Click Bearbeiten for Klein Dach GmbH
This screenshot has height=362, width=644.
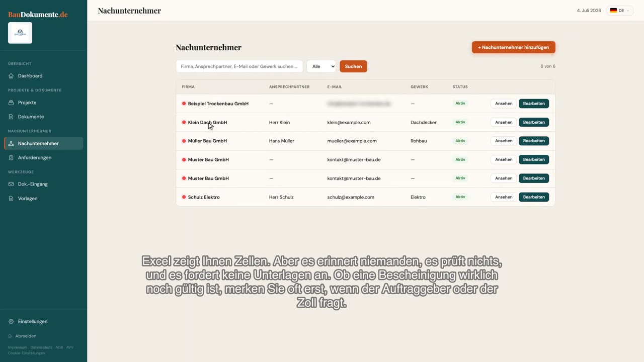tap(534, 122)
